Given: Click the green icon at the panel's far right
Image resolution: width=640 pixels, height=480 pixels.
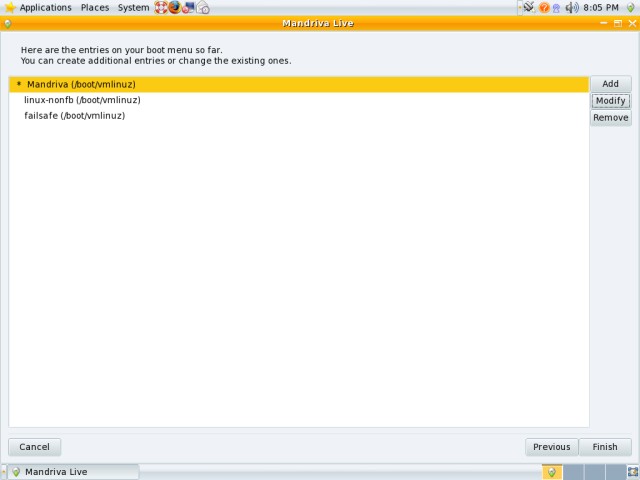Looking at the screenshot, I should [x=631, y=7].
